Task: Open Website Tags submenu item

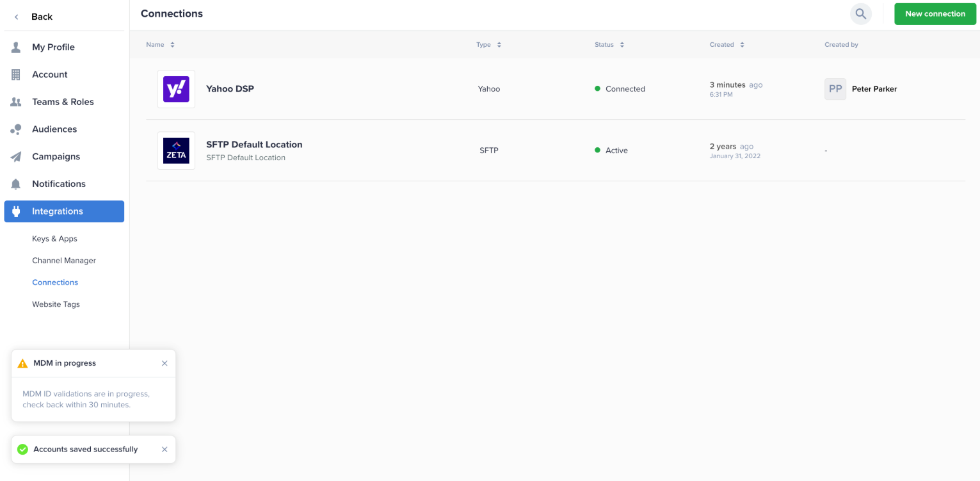Action: 56,304
